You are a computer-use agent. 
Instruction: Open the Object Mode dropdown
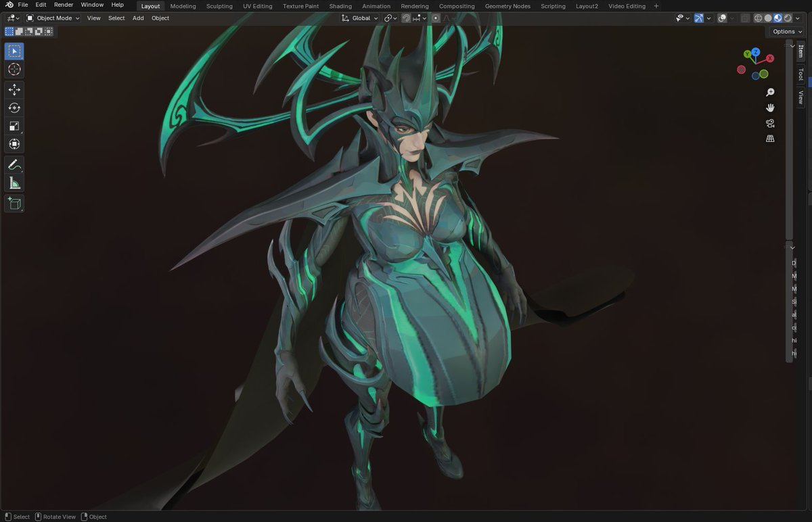pyautogui.click(x=53, y=18)
